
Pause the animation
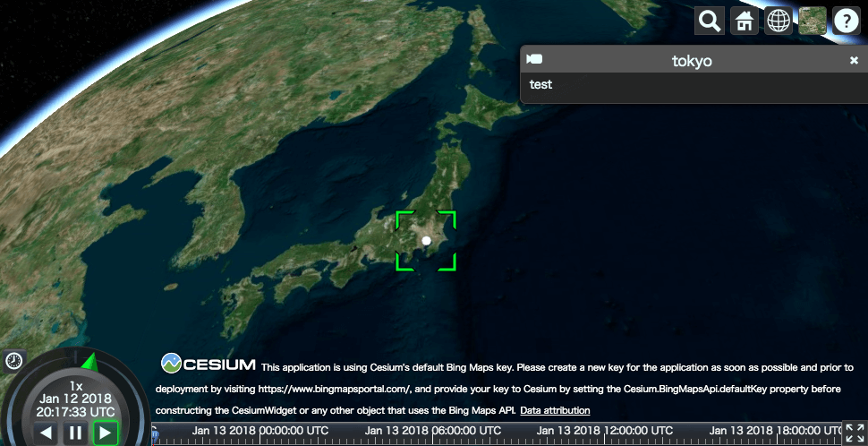76,433
